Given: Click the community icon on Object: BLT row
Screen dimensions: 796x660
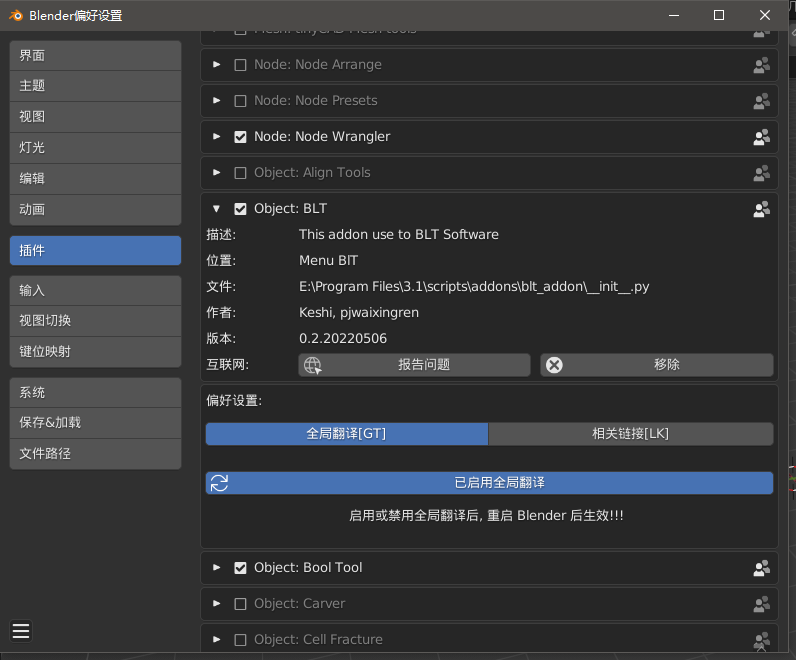Looking at the screenshot, I should coord(762,209).
